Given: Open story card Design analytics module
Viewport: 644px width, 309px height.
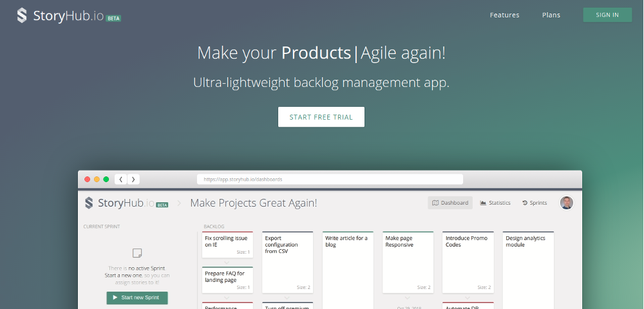Looking at the screenshot, I should [528, 270].
